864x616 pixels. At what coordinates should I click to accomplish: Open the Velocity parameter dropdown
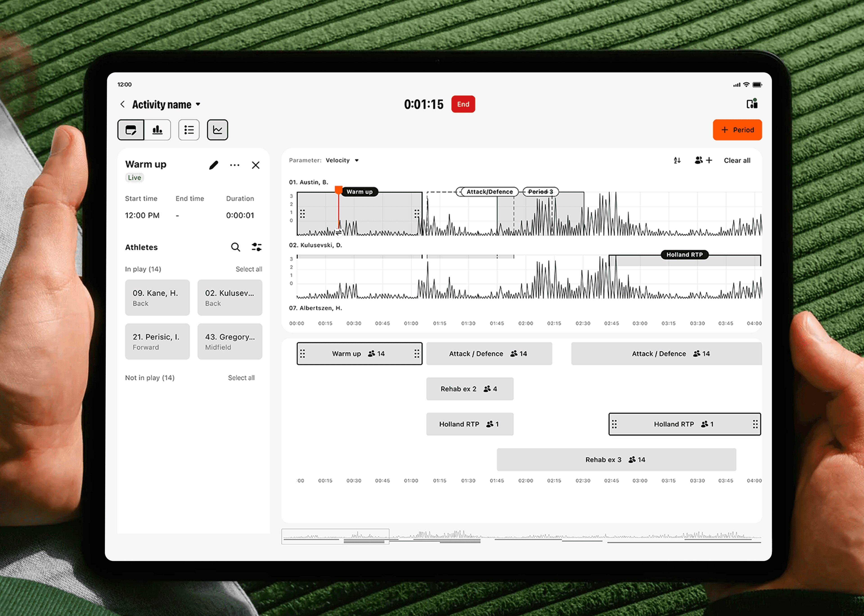[342, 161]
